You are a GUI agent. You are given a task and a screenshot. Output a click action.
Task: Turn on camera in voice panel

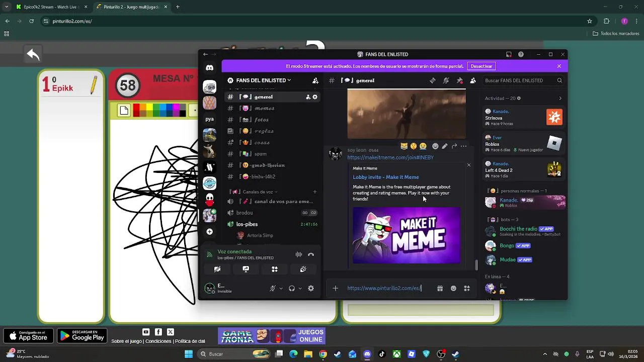(x=217, y=269)
